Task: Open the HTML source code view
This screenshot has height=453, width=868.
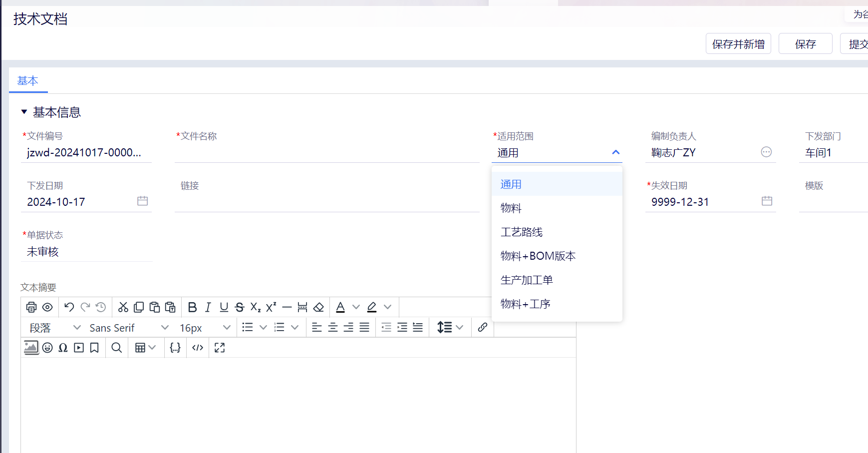Action: click(198, 348)
